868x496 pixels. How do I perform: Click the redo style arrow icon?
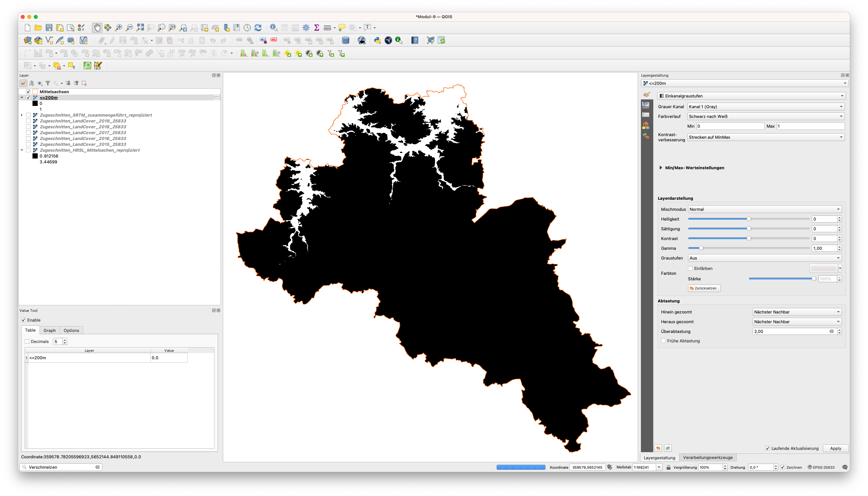(x=668, y=448)
